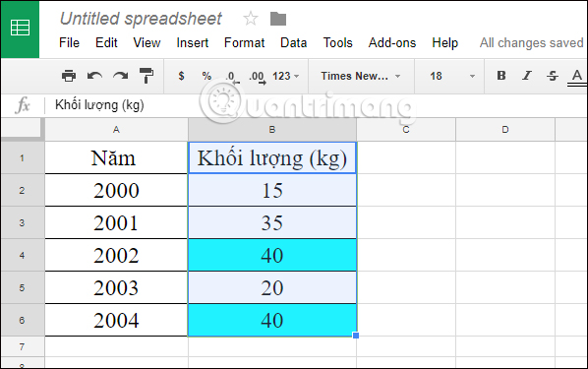The height and width of the screenshot is (369, 588).
Task: Select all cells via corner box
Action: (x=23, y=129)
